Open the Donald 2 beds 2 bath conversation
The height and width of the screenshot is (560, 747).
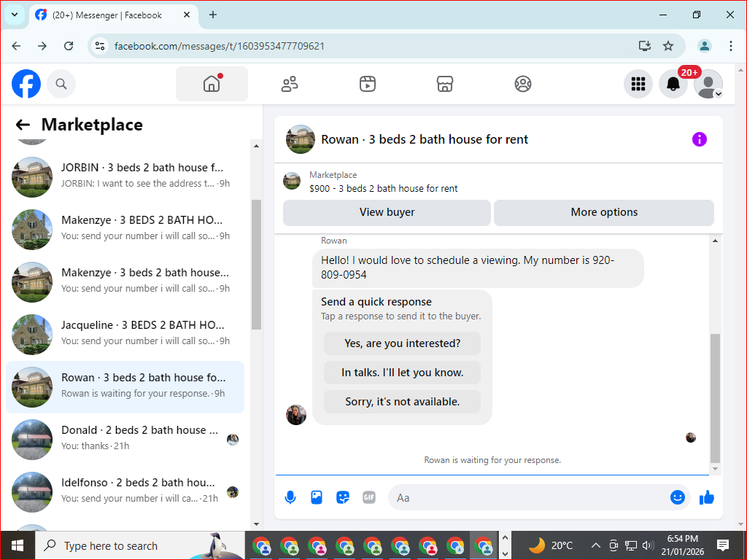coord(125,440)
